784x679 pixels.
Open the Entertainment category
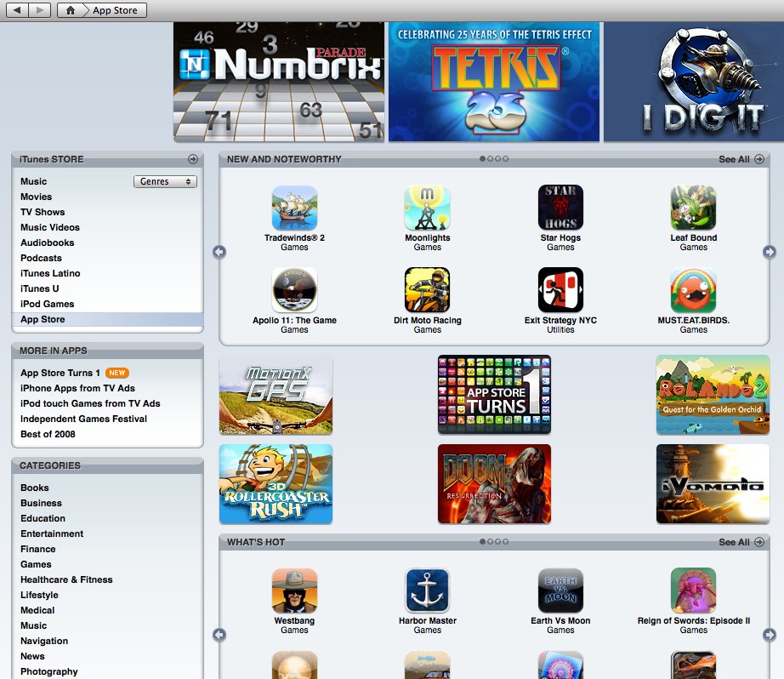[x=52, y=533]
